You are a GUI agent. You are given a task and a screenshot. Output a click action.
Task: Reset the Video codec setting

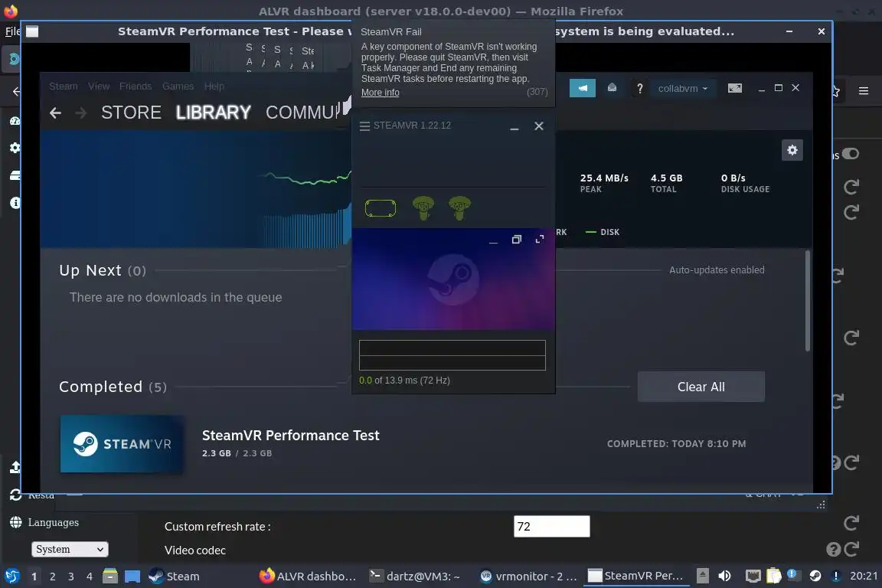(851, 549)
